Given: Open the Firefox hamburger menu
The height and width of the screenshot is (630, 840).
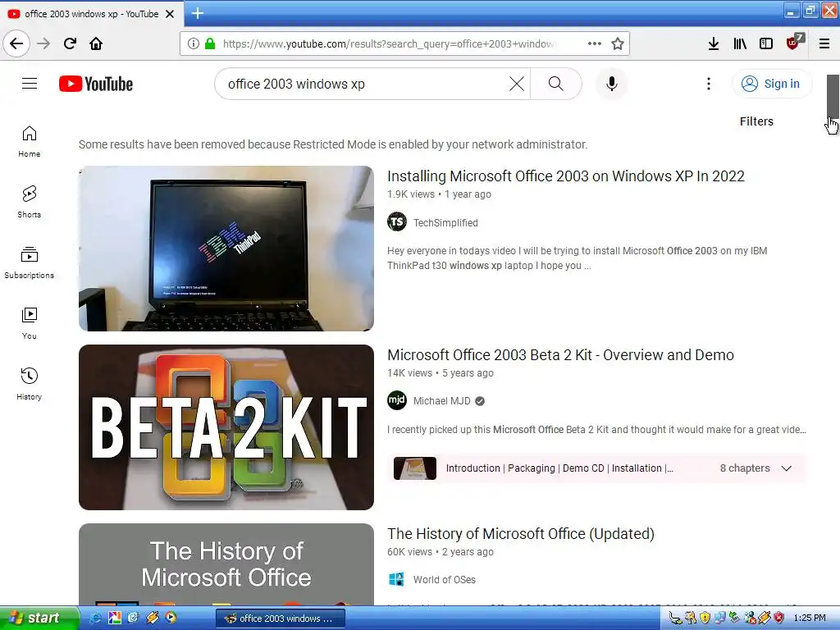Looking at the screenshot, I should [824, 43].
